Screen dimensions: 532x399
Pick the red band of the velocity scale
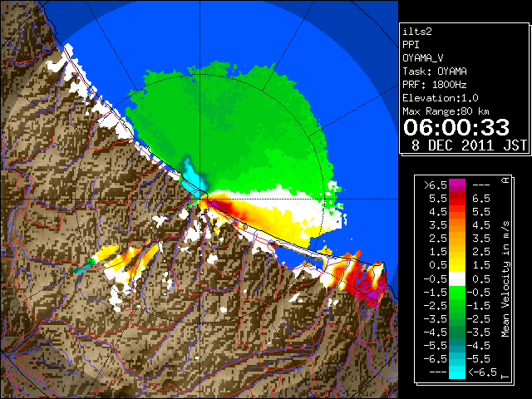pyautogui.click(x=457, y=202)
